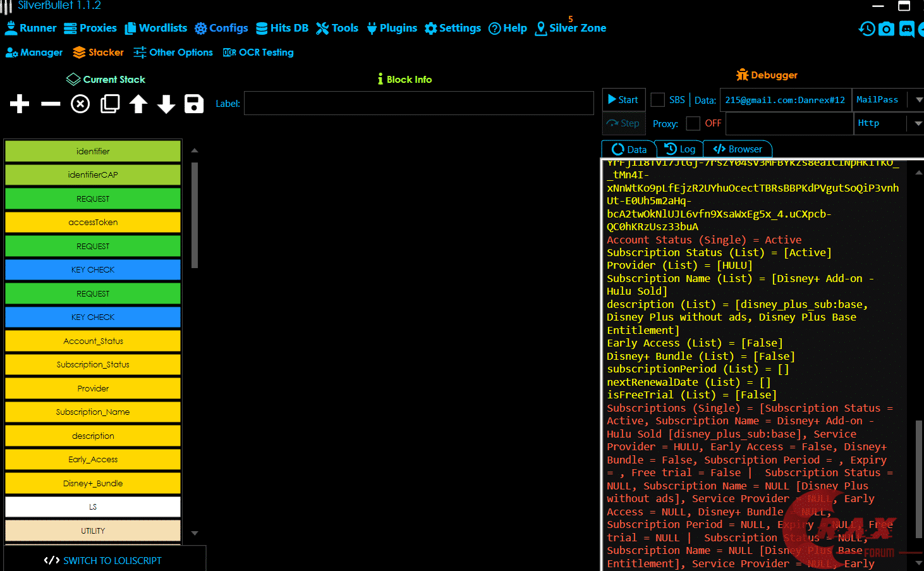This screenshot has height=571, width=924.
Task: Select the REQUEST block below identifierCAP
Action: (x=93, y=199)
